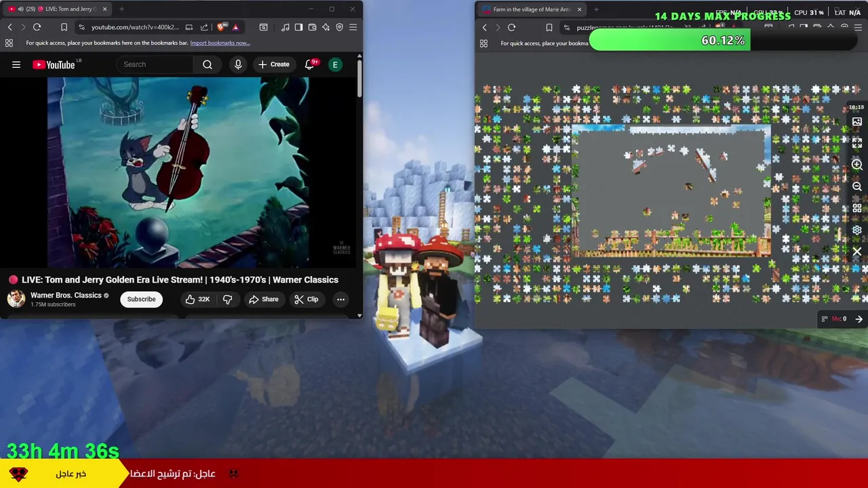868x488 pixels.
Task: Like the Tom and Jerry live stream
Action: pyautogui.click(x=197, y=299)
